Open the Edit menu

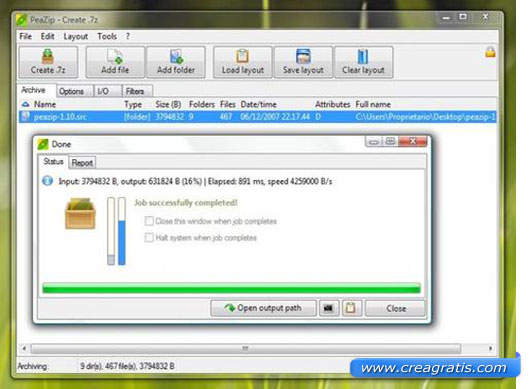[48, 36]
